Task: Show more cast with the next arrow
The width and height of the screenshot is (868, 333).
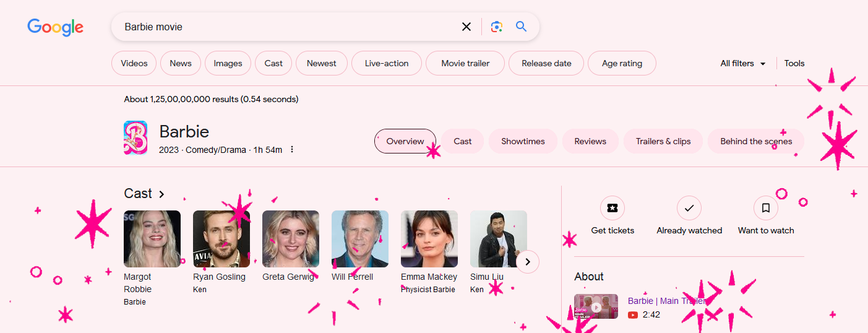Action: (x=527, y=262)
